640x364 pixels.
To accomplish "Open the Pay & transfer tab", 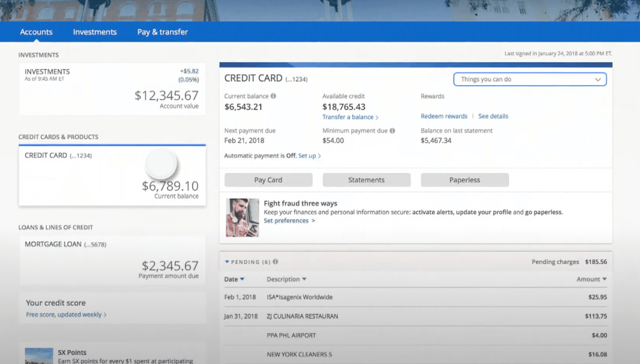I will 162,32.
